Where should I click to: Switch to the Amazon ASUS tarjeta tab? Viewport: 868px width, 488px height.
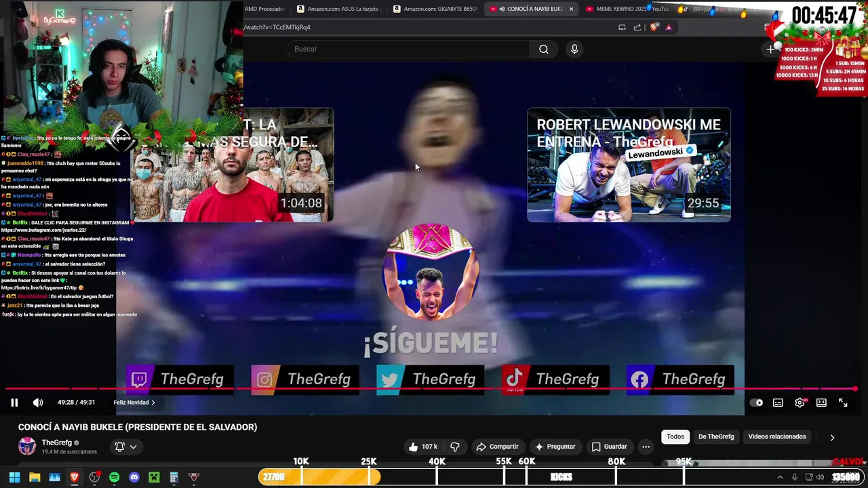(x=339, y=9)
